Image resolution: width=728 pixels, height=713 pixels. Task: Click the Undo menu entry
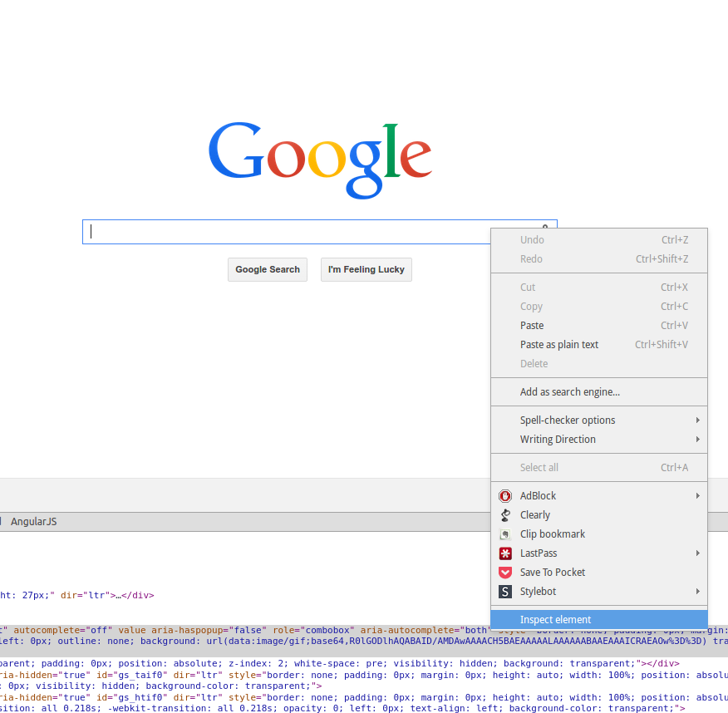[x=599, y=240]
